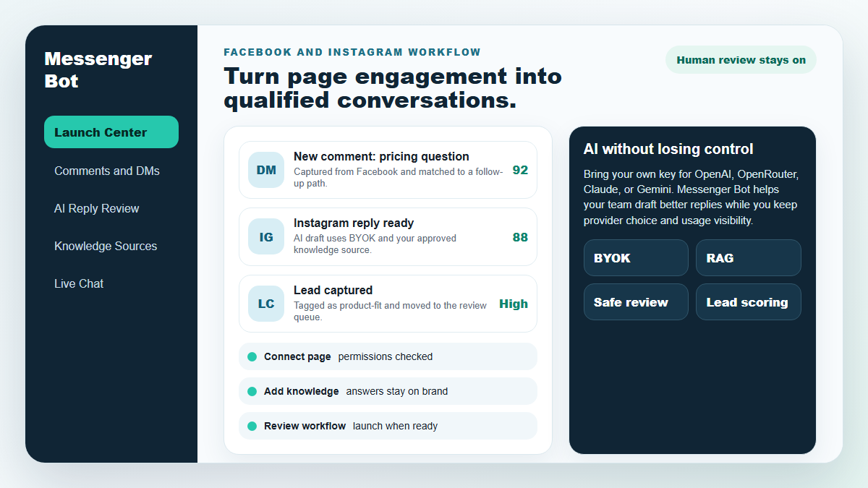
Task: Click the LC badge icon
Action: [x=266, y=304]
